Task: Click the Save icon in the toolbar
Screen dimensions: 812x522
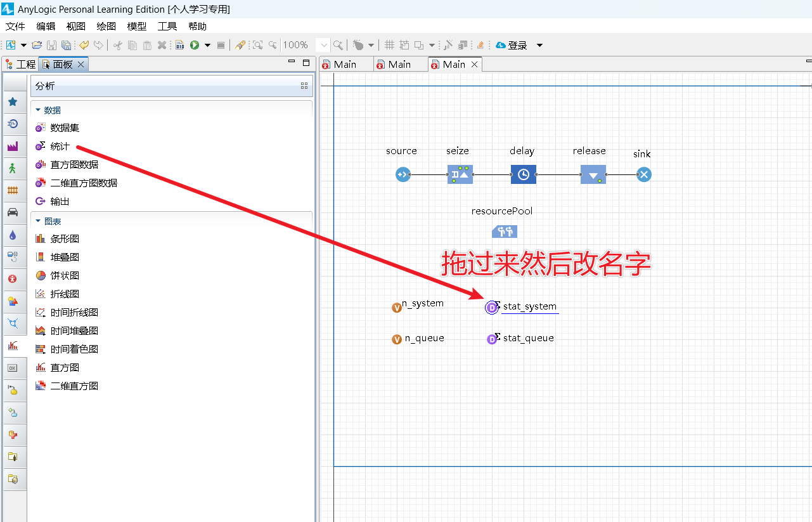Action: (x=51, y=45)
